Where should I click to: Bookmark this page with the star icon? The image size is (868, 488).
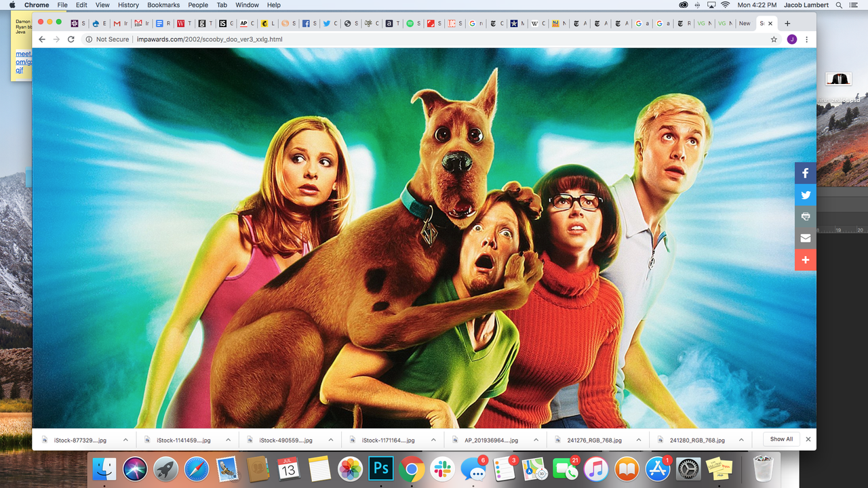774,39
